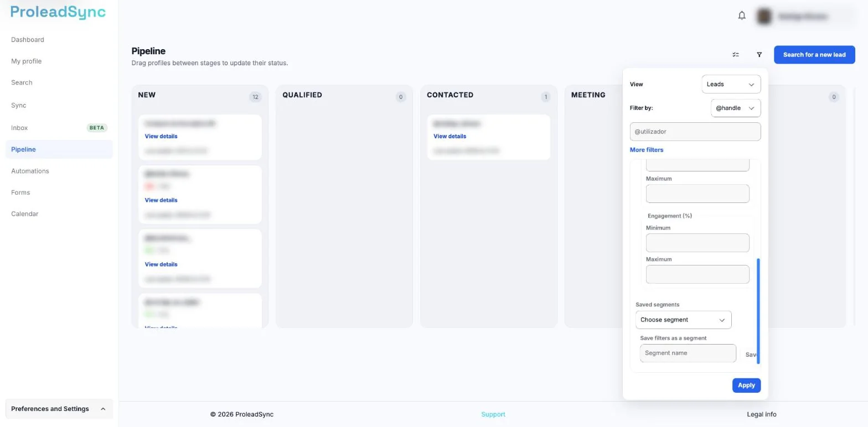Open the notifications bell
The height and width of the screenshot is (427, 868).
click(x=742, y=15)
